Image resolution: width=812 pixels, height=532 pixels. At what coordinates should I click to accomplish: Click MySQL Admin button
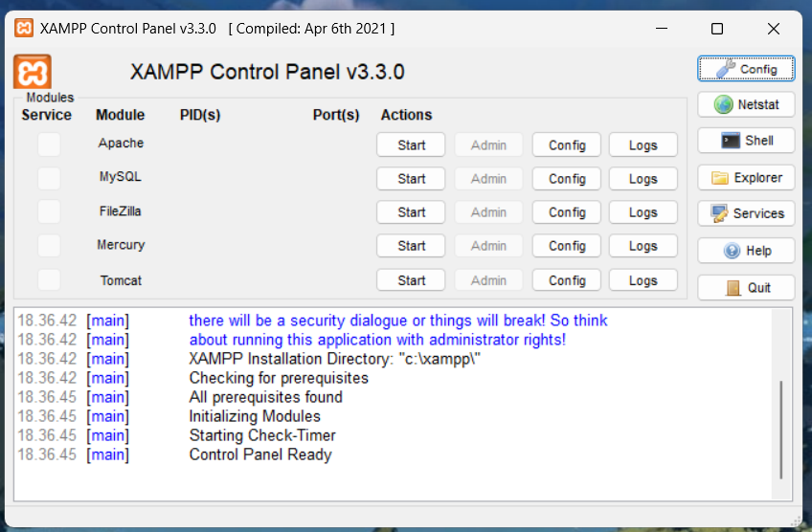[x=488, y=179]
